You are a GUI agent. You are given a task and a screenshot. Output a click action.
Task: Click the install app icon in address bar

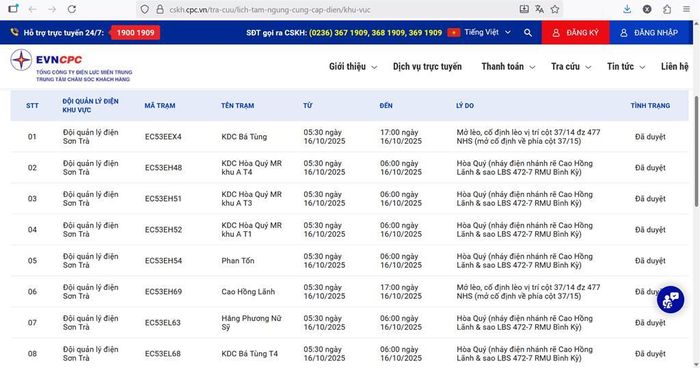(x=524, y=9)
